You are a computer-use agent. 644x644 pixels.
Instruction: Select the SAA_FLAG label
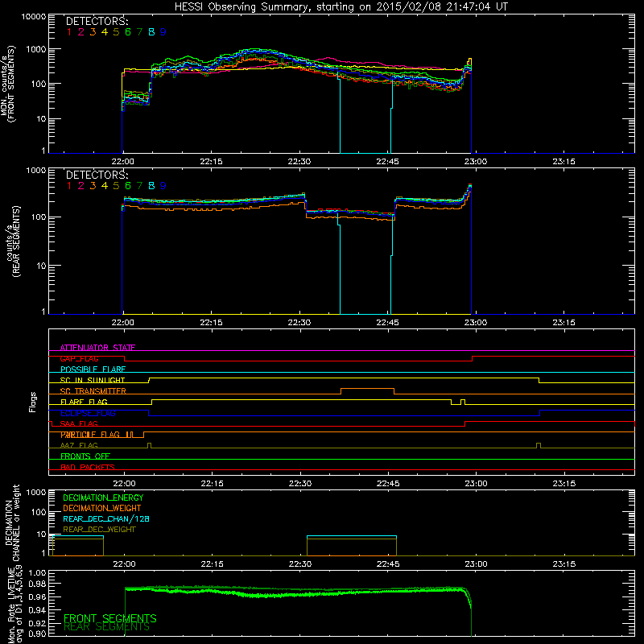[79, 424]
